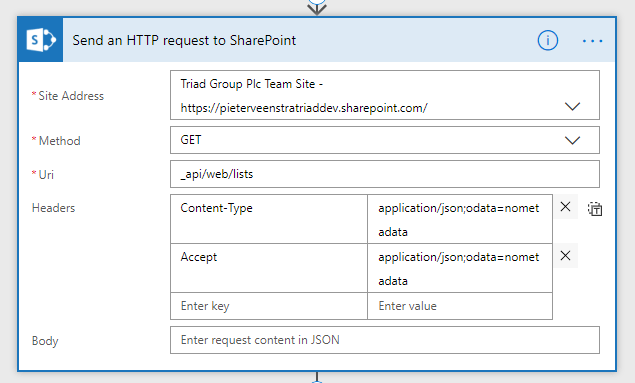Click the Body label

pos(45,341)
